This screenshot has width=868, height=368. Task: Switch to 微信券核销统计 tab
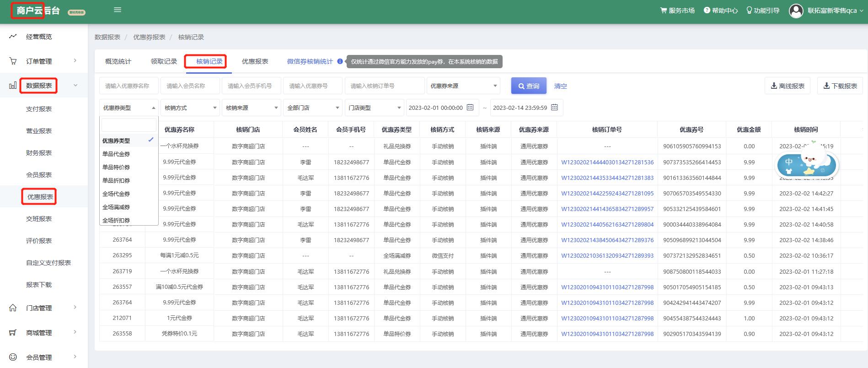(x=310, y=61)
